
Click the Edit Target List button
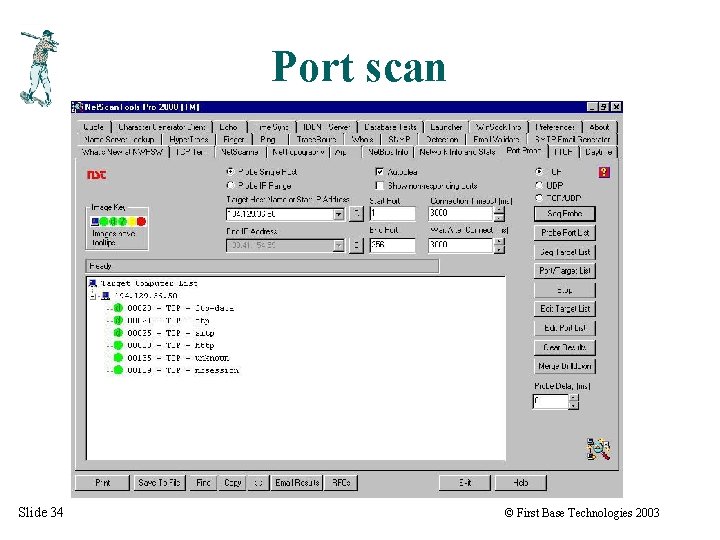[x=565, y=309]
